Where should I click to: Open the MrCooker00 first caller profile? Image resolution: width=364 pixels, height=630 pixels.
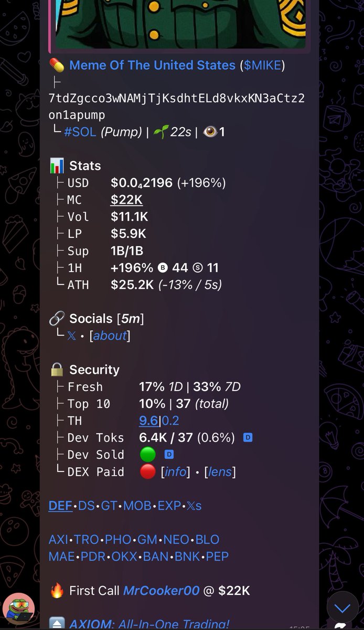pos(161,591)
